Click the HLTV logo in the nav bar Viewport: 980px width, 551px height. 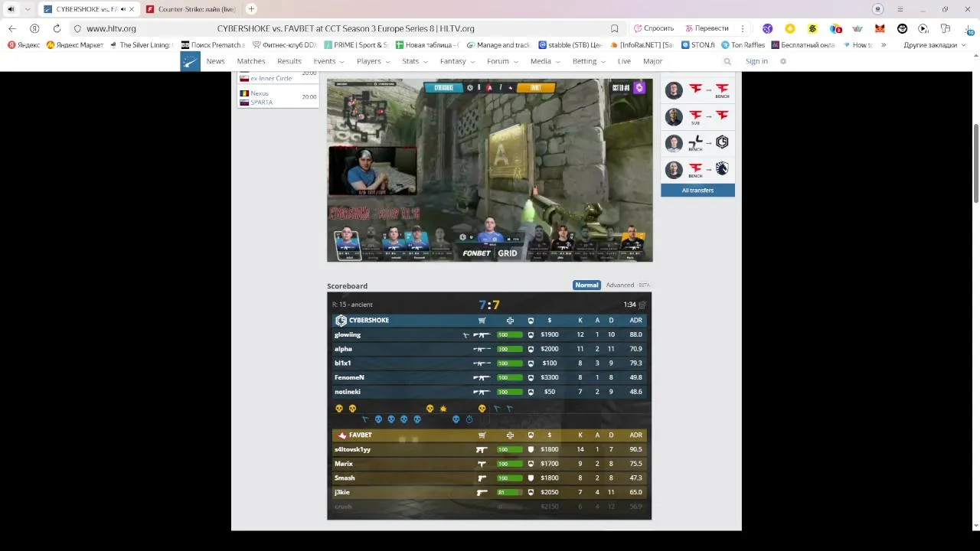pyautogui.click(x=190, y=61)
